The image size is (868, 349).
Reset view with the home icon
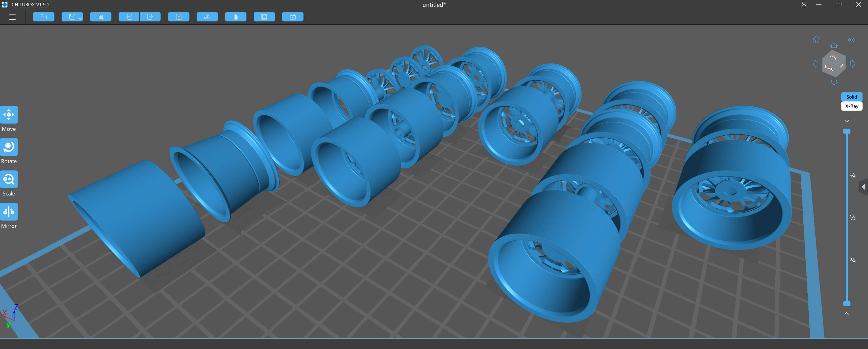[816, 39]
